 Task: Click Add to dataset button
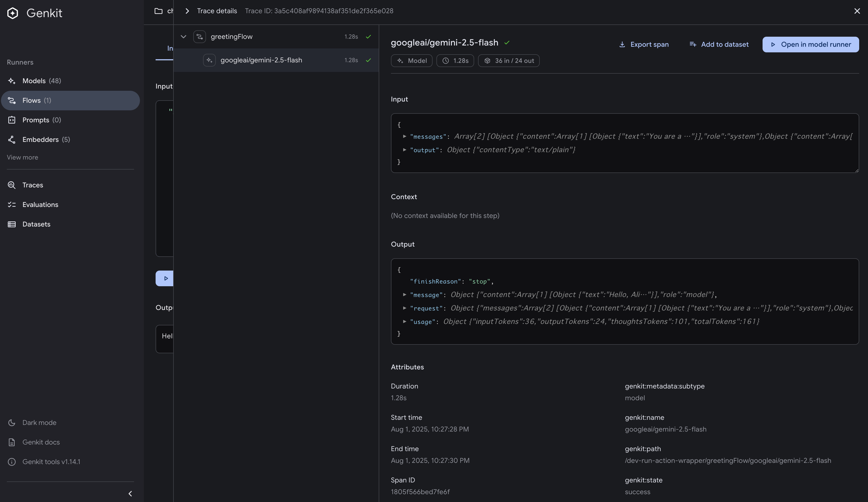[x=719, y=45]
